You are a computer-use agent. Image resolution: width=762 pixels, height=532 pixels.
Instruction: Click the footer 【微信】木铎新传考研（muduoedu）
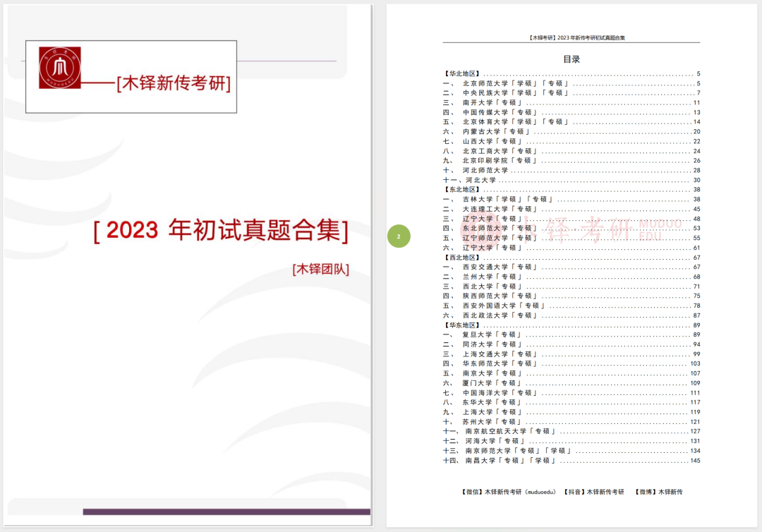coord(508,492)
